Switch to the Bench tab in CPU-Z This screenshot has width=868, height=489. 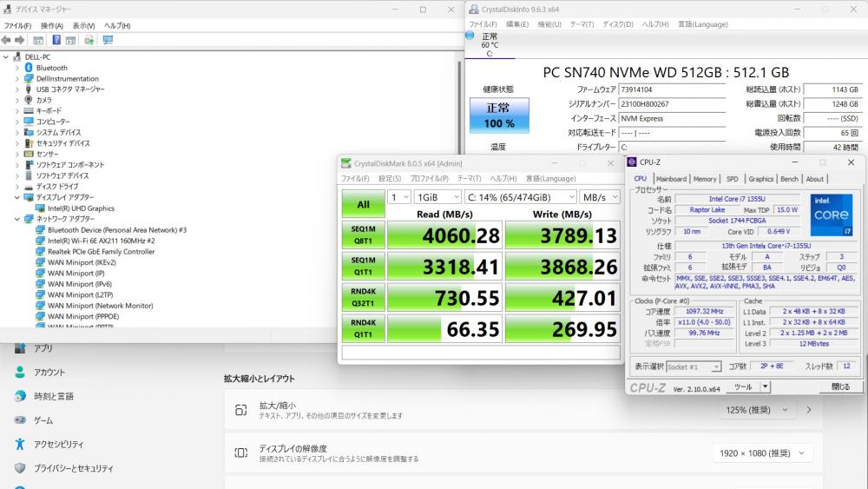(789, 179)
